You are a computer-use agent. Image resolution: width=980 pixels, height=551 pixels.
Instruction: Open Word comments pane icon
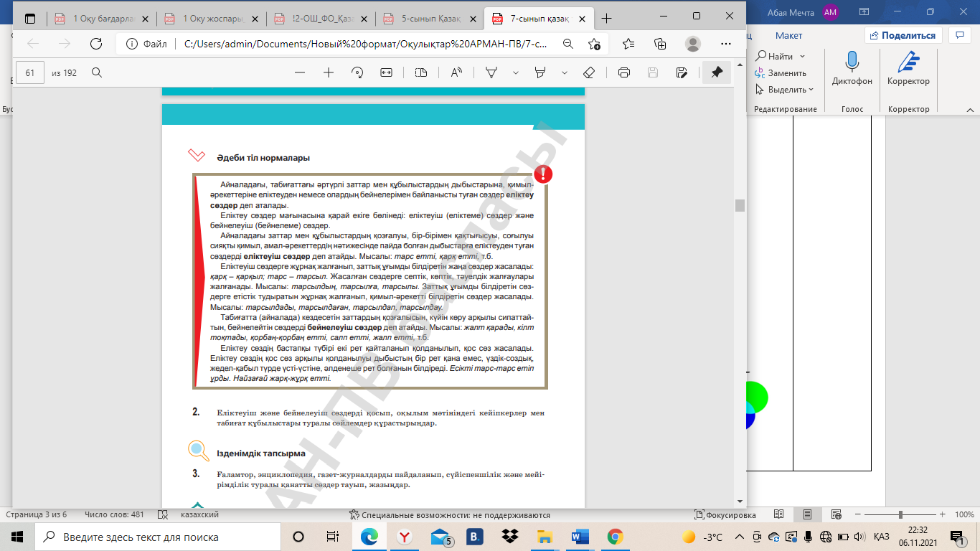[959, 34]
